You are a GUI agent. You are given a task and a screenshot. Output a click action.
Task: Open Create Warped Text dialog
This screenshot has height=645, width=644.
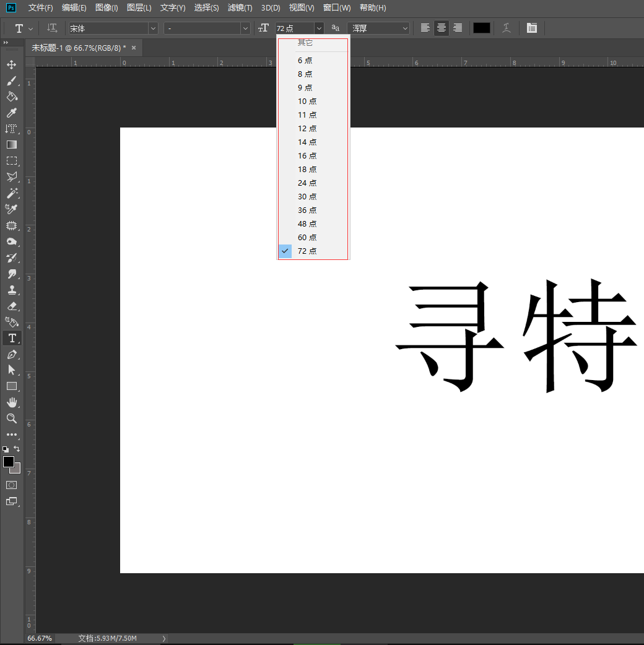[507, 28]
